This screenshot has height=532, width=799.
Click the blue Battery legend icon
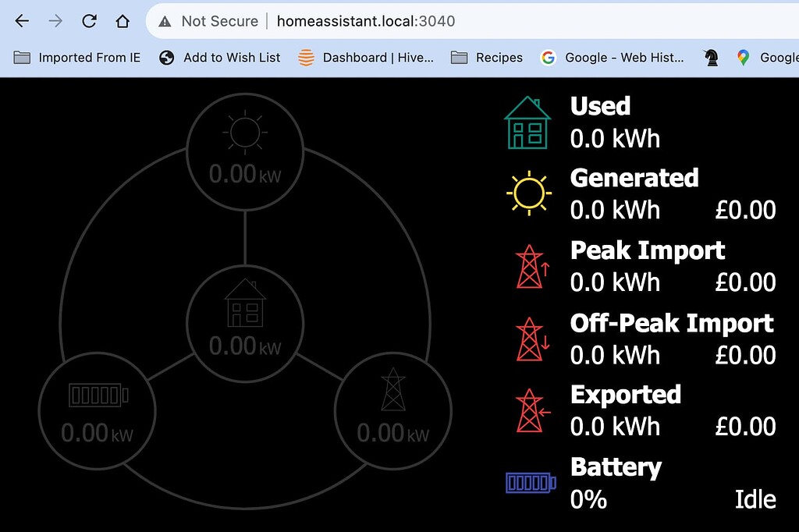click(x=530, y=483)
